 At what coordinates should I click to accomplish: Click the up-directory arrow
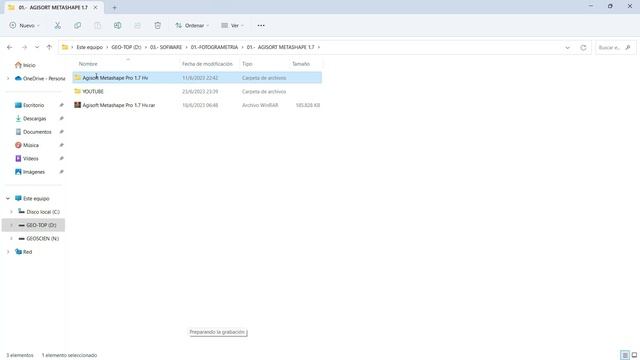click(x=49, y=47)
